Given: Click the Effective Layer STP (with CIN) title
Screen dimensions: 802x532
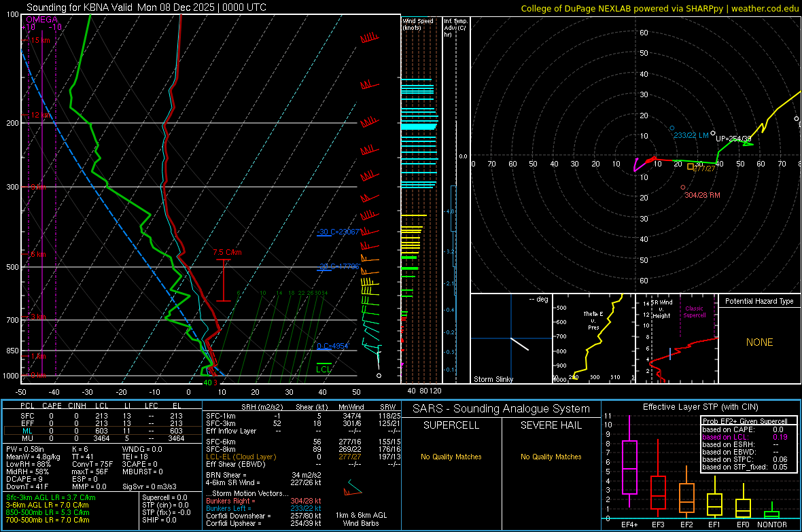Looking at the screenshot, I should click(700, 407).
